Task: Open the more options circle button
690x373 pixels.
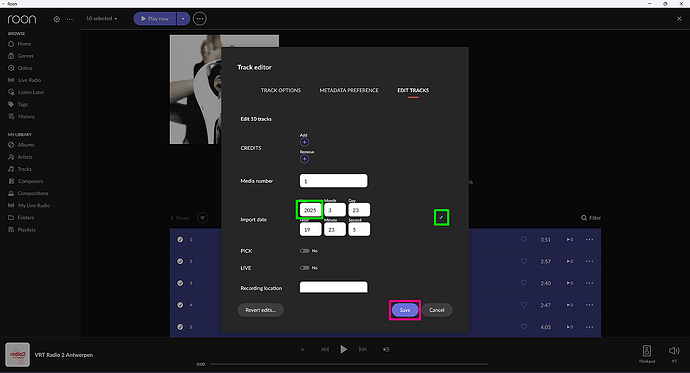Action: 200,19
